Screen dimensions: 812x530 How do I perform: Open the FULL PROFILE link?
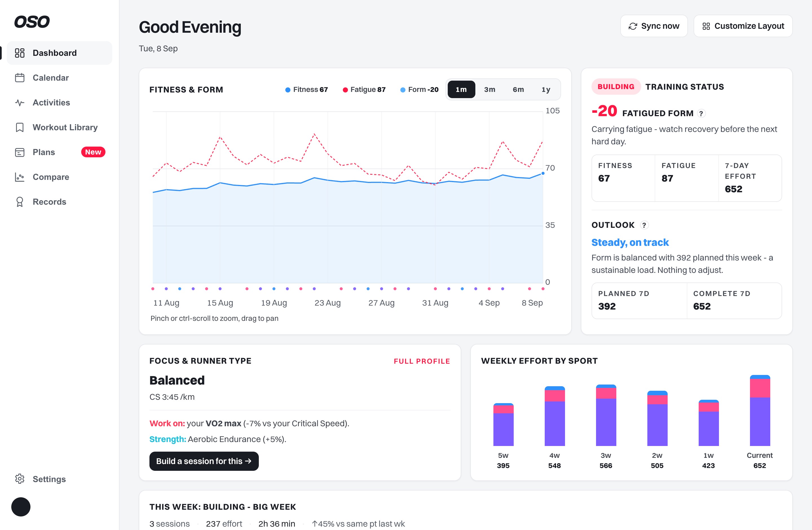(422, 361)
